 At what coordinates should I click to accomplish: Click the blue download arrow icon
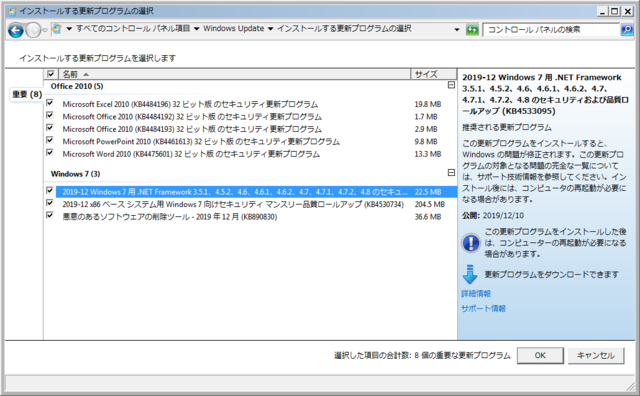tap(470, 274)
